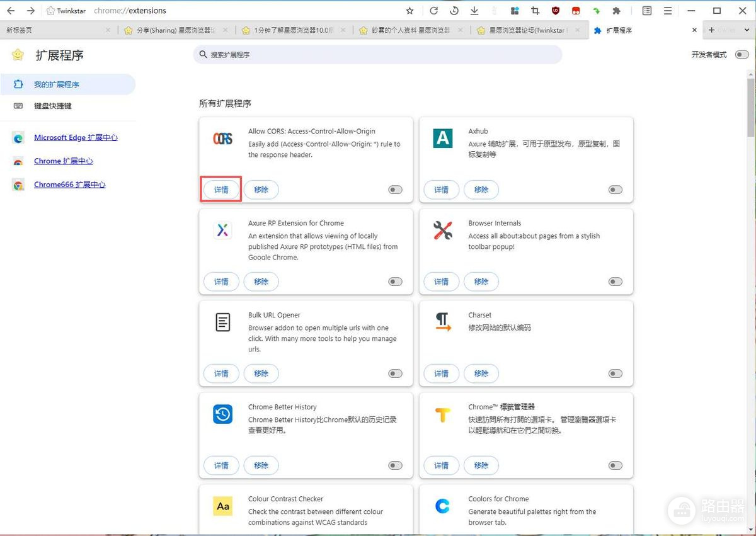Enable the Bulk URL Opener toggle
756x536 pixels.
(396, 373)
